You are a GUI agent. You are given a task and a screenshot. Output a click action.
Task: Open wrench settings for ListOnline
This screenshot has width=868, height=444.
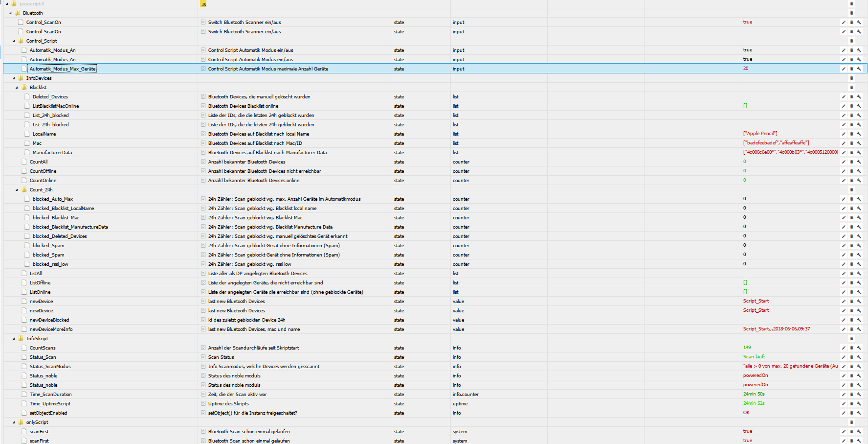point(859,292)
